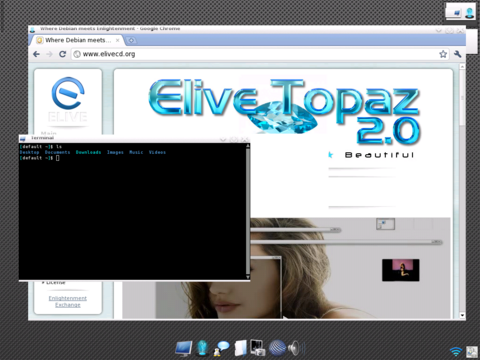Image resolution: width=480 pixels, height=360 pixels.
Task: Click the speaker volume dock icon
Action: click(x=296, y=348)
